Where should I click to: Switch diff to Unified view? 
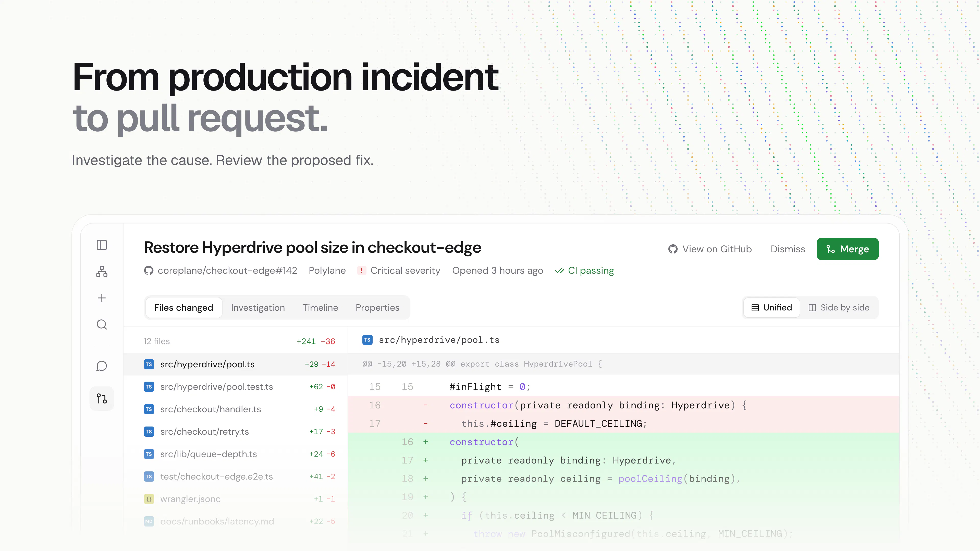[771, 308]
